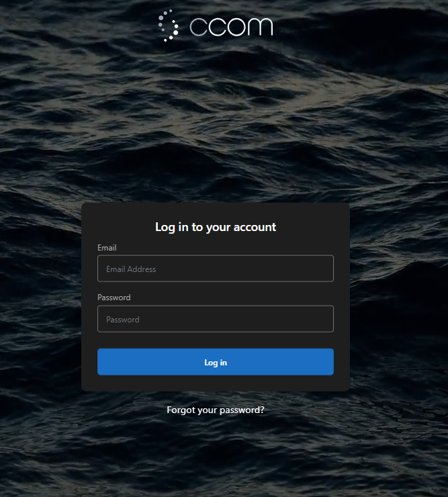Click the first letter c of ccom logo

198,27
